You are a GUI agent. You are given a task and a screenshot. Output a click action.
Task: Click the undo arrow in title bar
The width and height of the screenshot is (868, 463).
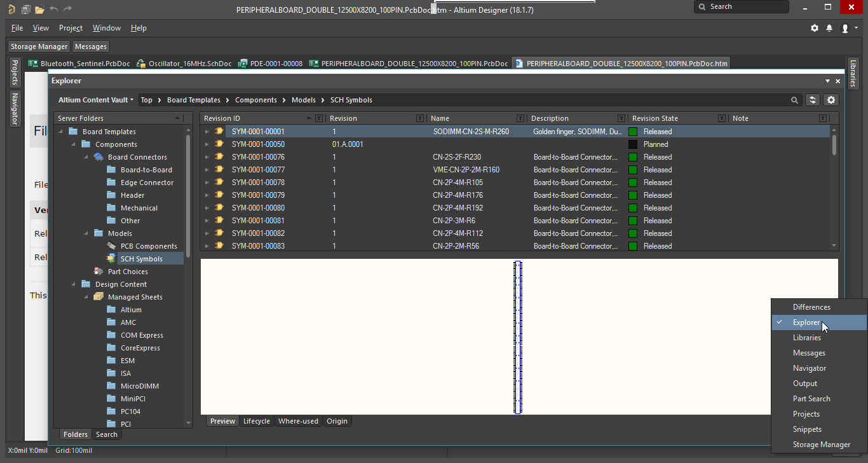(x=53, y=10)
